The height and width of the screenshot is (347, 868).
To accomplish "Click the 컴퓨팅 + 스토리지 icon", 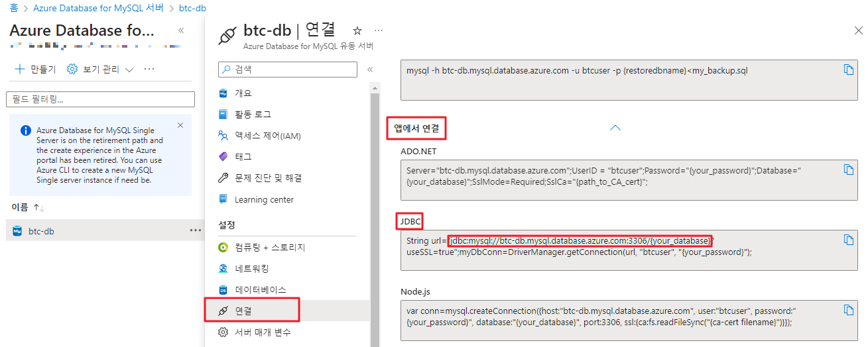I will pyautogui.click(x=223, y=248).
